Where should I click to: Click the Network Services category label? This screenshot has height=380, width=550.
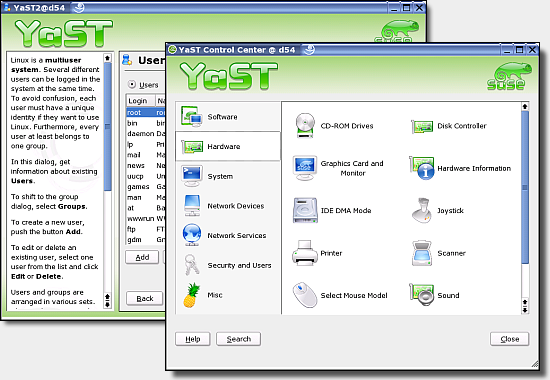(x=237, y=235)
